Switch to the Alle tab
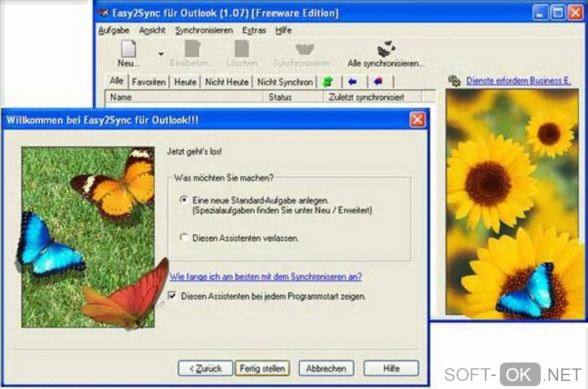The height and width of the screenshot is (389, 588). point(116,81)
